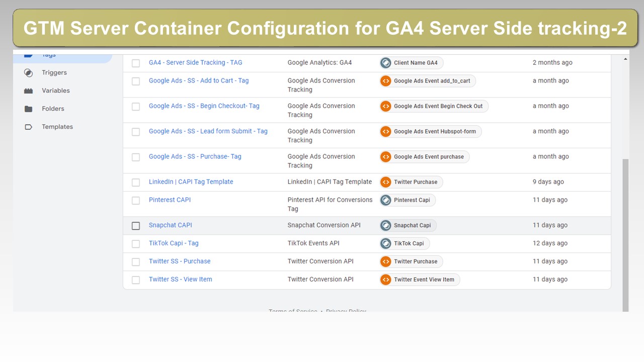Open the Triggers section icon in sidebar
This screenshot has width=644, height=362.
[x=29, y=73]
